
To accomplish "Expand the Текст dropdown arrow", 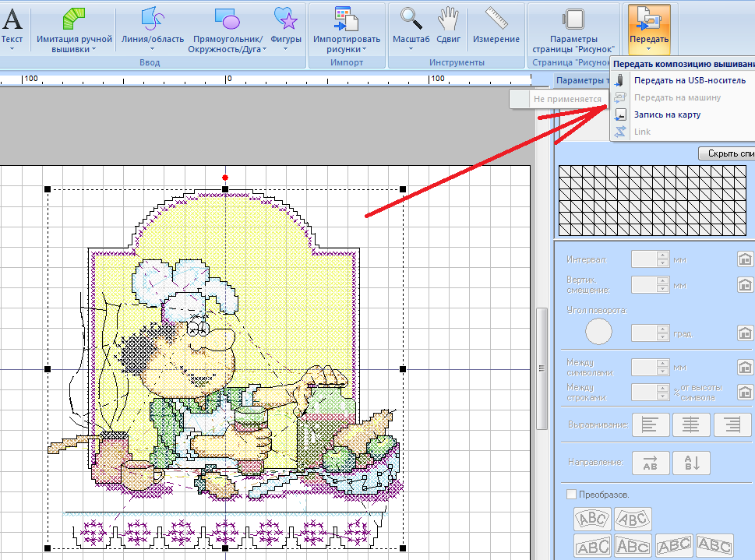I will pos(12,48).
